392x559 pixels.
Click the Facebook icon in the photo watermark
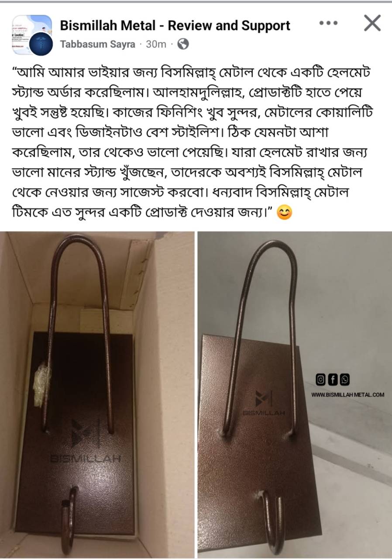(333, 380)
